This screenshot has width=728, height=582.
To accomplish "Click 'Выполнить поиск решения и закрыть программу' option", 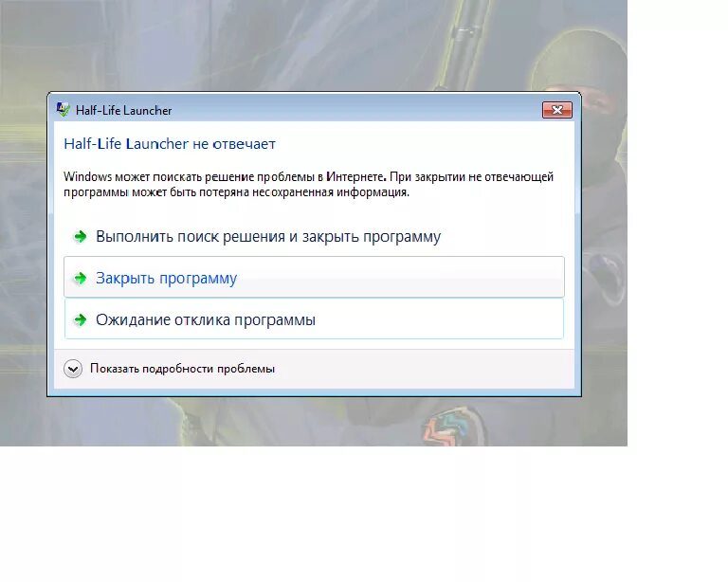I will point(314,236).
